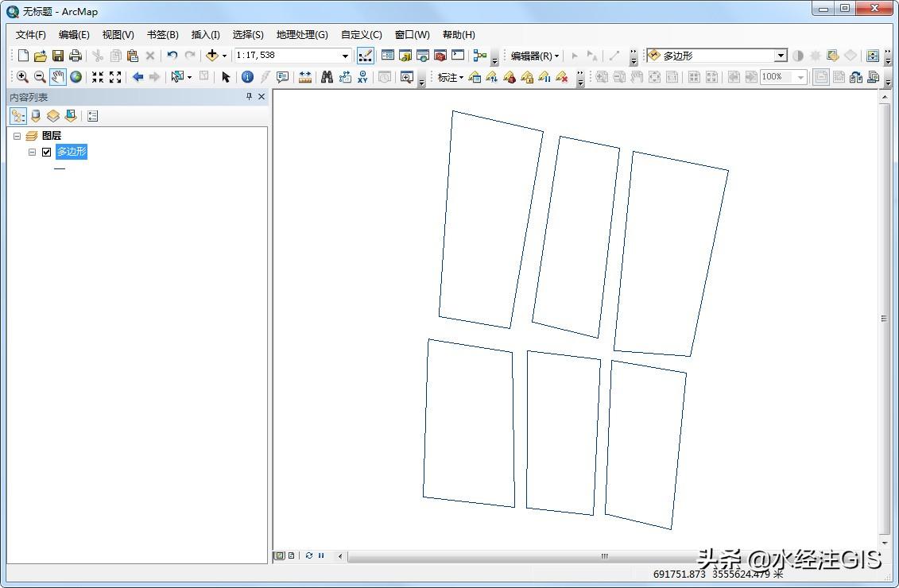Activate the Identify tool

tap(247, 77)
